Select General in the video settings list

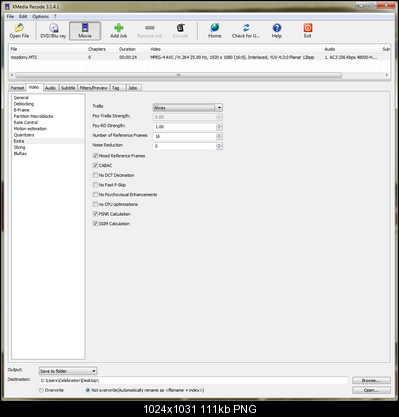click(21, 98)
